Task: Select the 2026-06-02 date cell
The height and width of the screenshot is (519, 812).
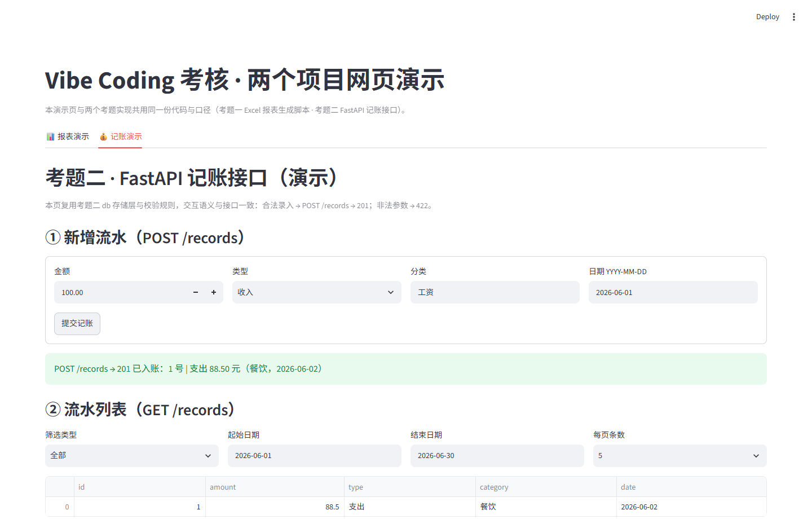Action: (691, 507)
